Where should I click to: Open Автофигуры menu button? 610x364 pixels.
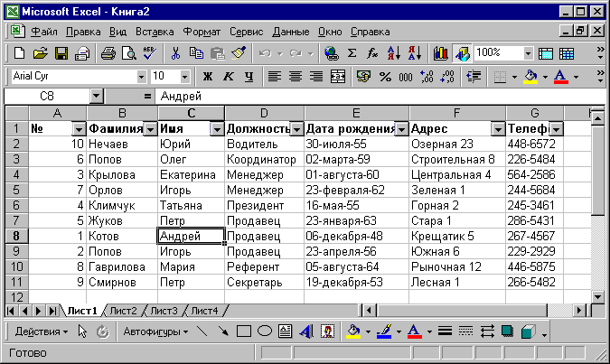pos(155,331)
